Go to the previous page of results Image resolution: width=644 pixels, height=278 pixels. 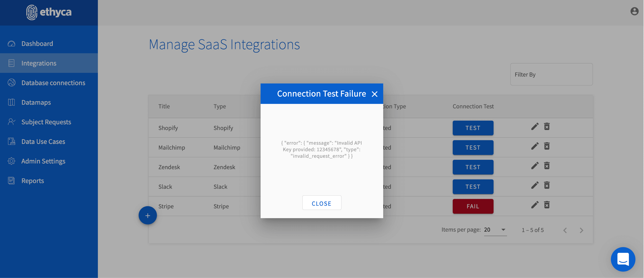point(565,230)
